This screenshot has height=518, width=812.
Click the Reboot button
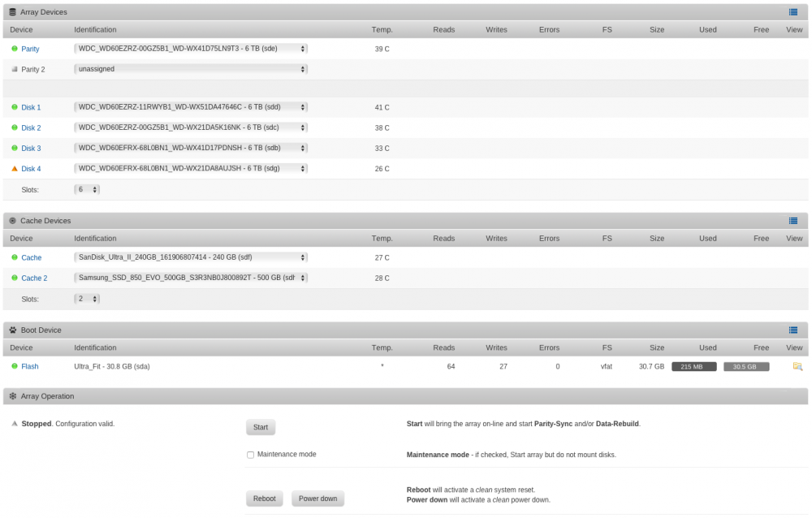pos(264,499)
